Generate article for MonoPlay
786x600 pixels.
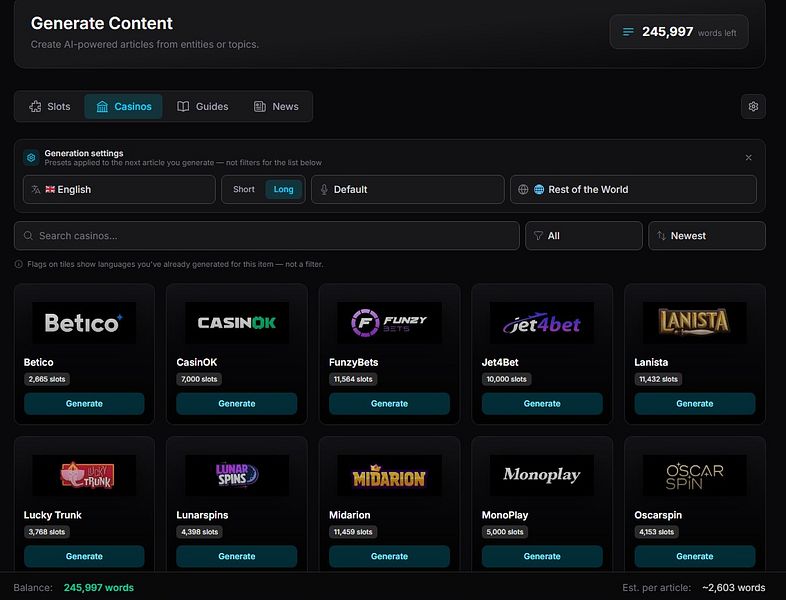click(x=542, y=556)
